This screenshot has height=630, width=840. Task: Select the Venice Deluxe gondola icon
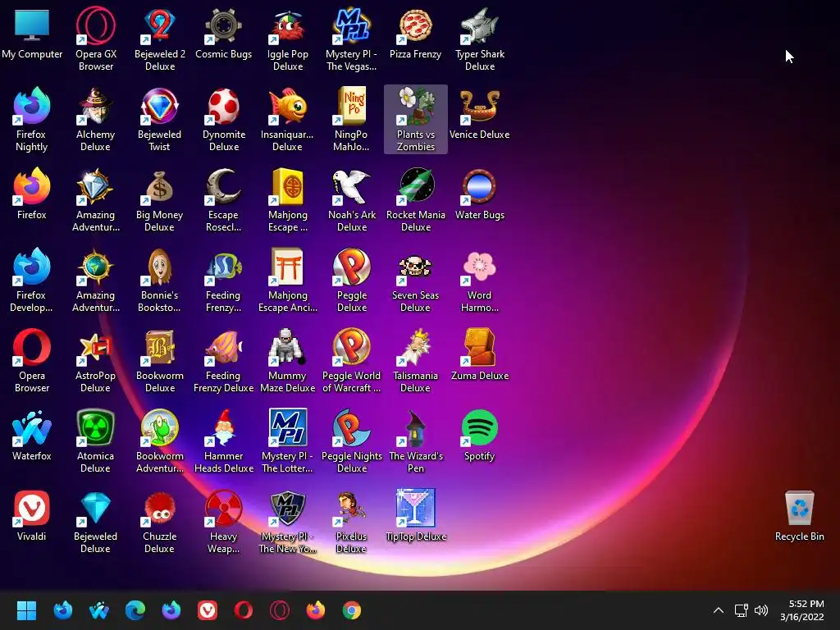(479, 113)
